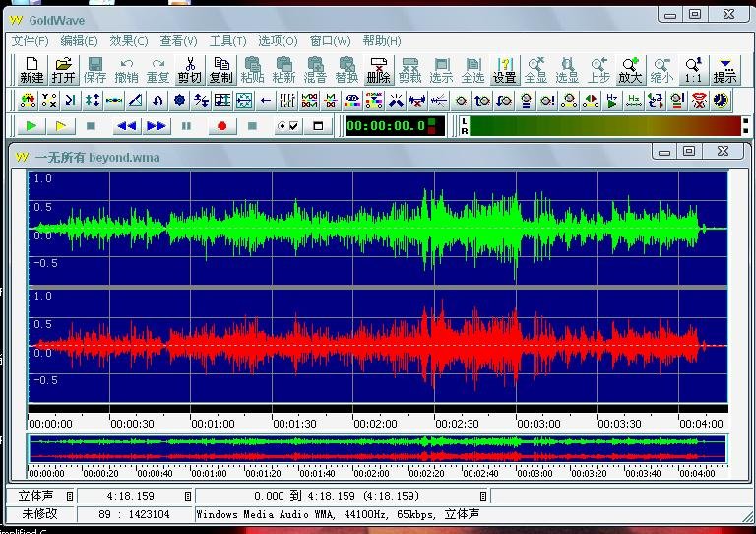Open the 工具(T) menu

coord(227,41)
